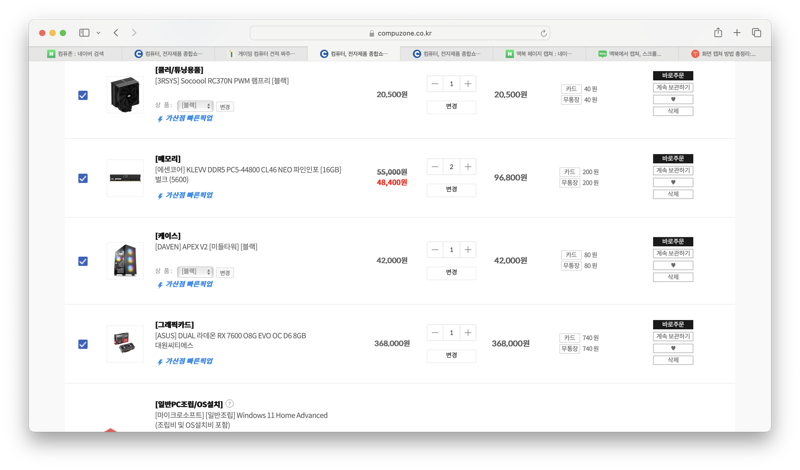800x470 pixels.
Task: Order the cooler now with 바로주문
Action: point(673,76)
